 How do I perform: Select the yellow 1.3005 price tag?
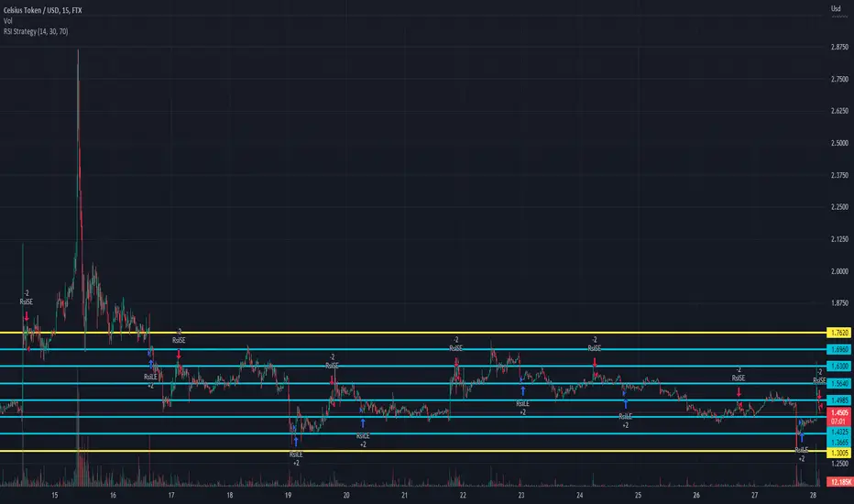click(x=838, y=453)
